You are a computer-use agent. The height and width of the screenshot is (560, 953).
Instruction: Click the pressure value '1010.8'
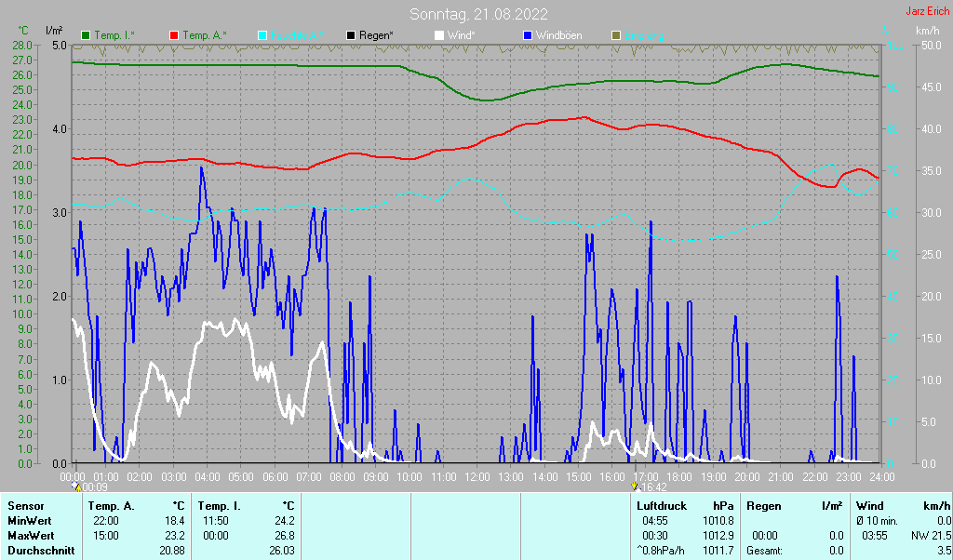point(718,521)
